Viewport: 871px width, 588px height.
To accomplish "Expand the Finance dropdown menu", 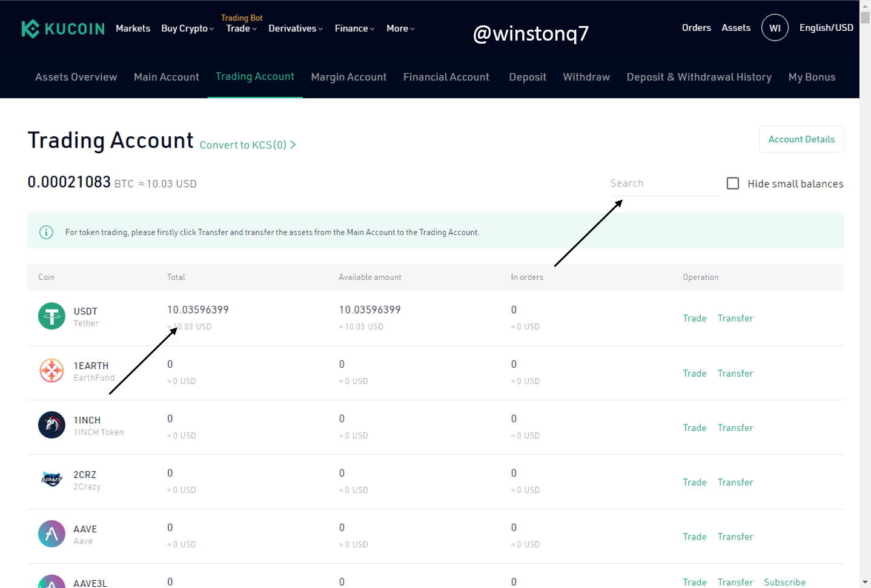I will (x=355, y=28).
